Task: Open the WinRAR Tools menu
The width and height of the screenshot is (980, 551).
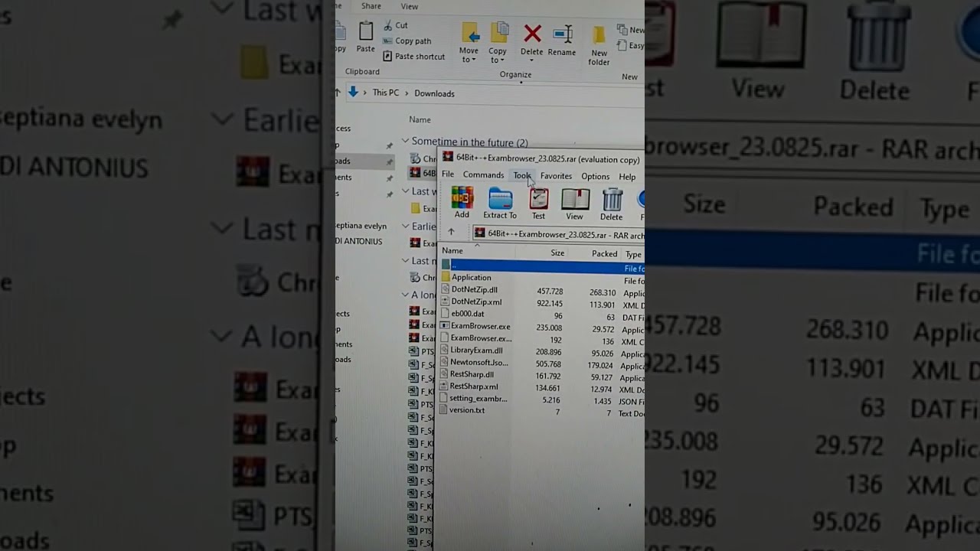Action: click(x=522, y=175)
